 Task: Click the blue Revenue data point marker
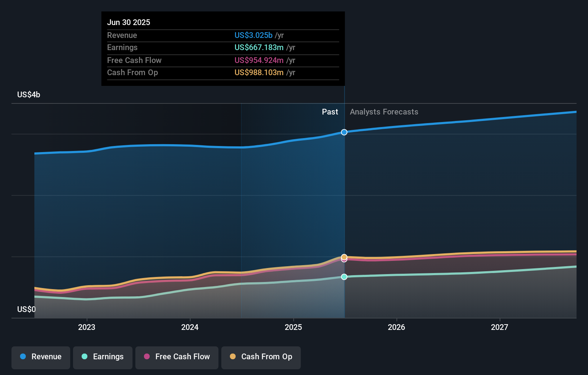pos(344,132)
